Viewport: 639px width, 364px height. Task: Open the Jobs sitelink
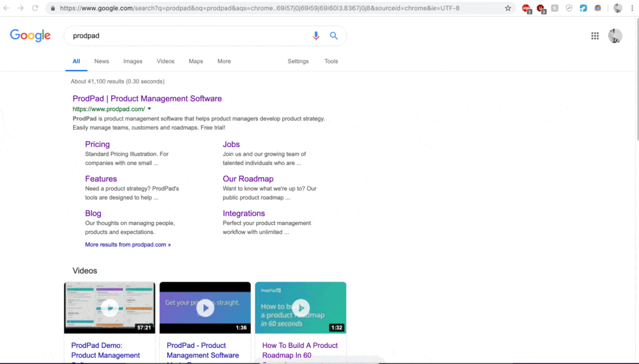231,144
